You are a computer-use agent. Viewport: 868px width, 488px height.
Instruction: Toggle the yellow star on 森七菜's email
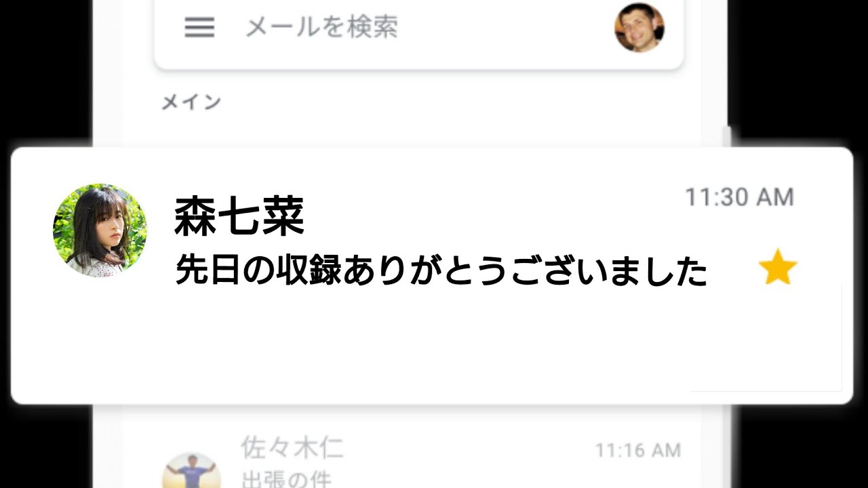(778, 267)
